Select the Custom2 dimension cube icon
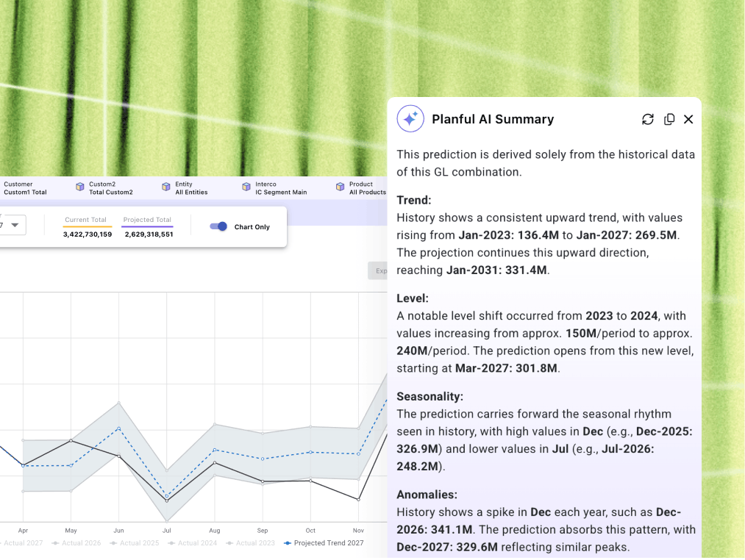This screenshot has height=560, width=745. coord(80,187)
